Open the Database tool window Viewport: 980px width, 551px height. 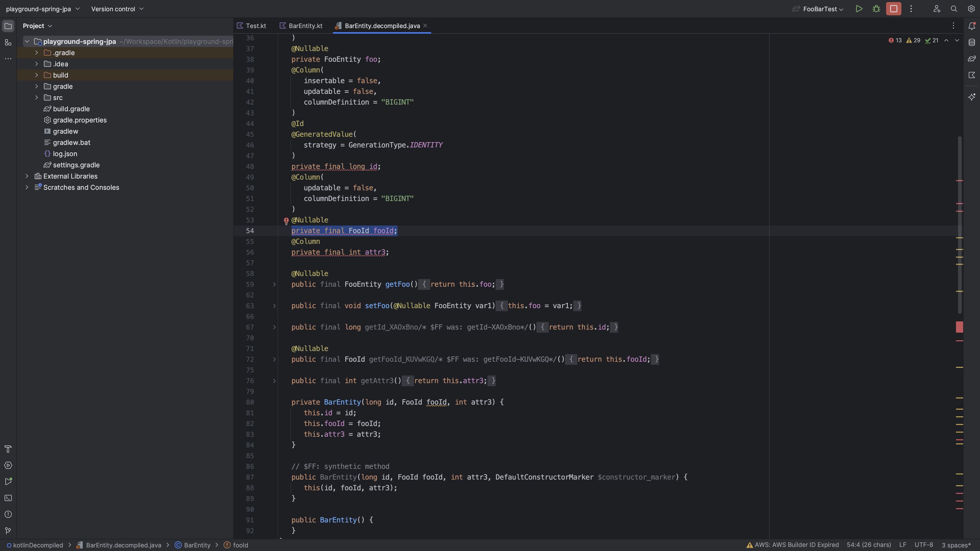972,42
